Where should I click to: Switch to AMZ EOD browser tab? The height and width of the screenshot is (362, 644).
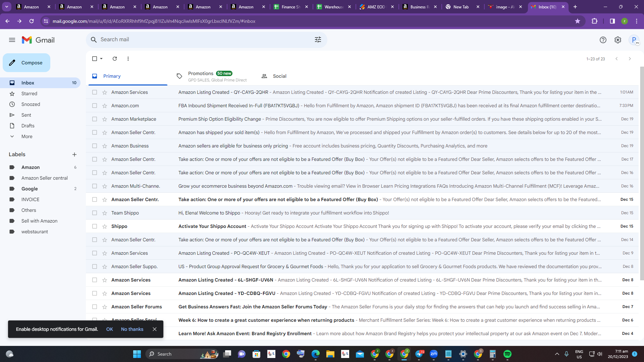[376, 7]
